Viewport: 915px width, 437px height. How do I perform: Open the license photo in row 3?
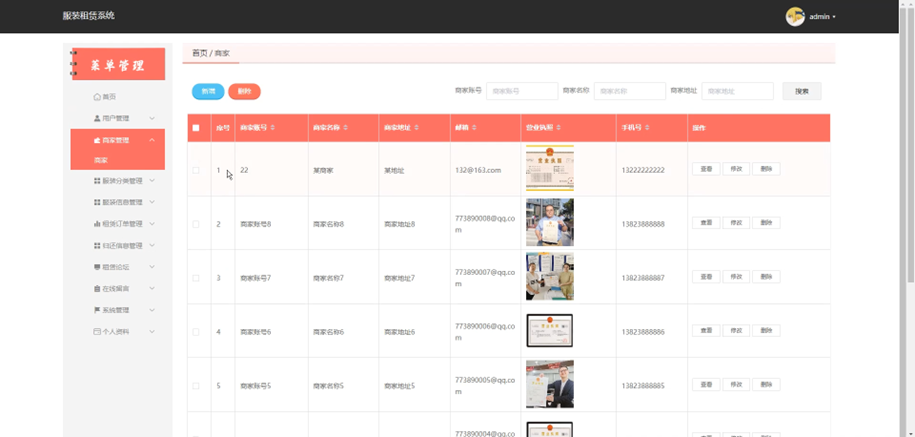[550, 276]
